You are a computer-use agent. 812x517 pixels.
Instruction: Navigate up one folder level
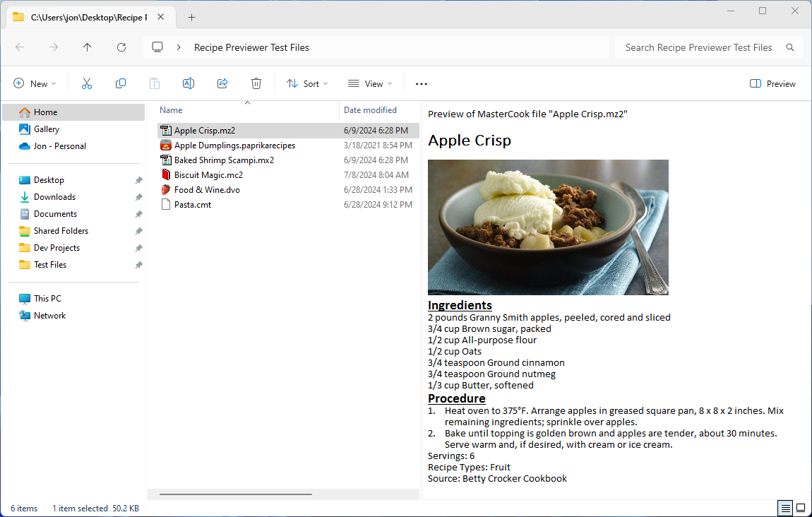pyautogui.click(x=87, y=47)
